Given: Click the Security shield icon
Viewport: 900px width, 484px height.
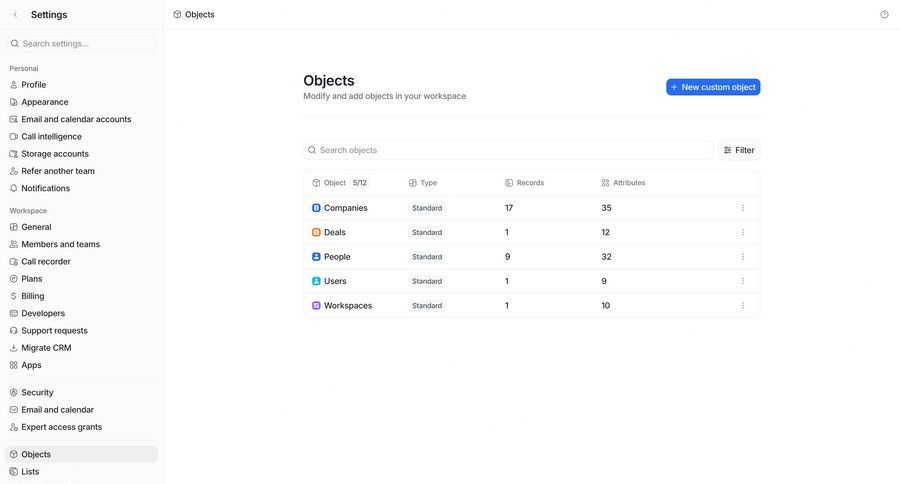Looking at the screenshot, I should [x=14, y=392].
